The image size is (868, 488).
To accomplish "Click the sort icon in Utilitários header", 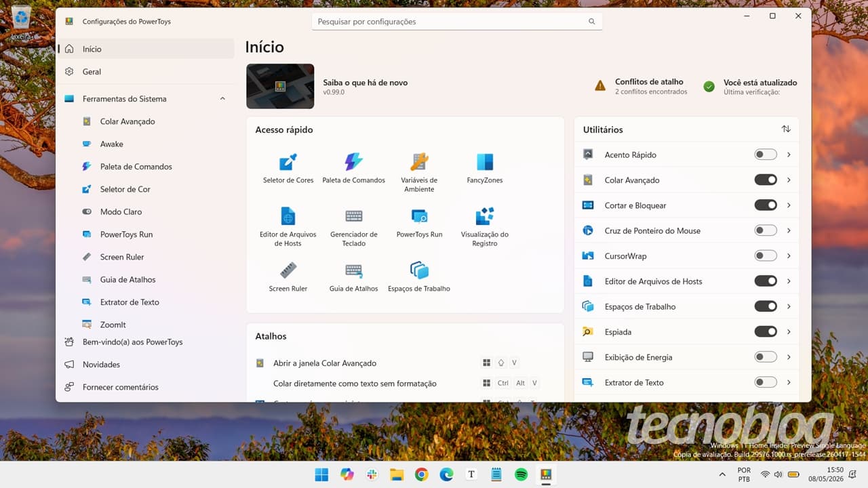I will tap(786, 129).
